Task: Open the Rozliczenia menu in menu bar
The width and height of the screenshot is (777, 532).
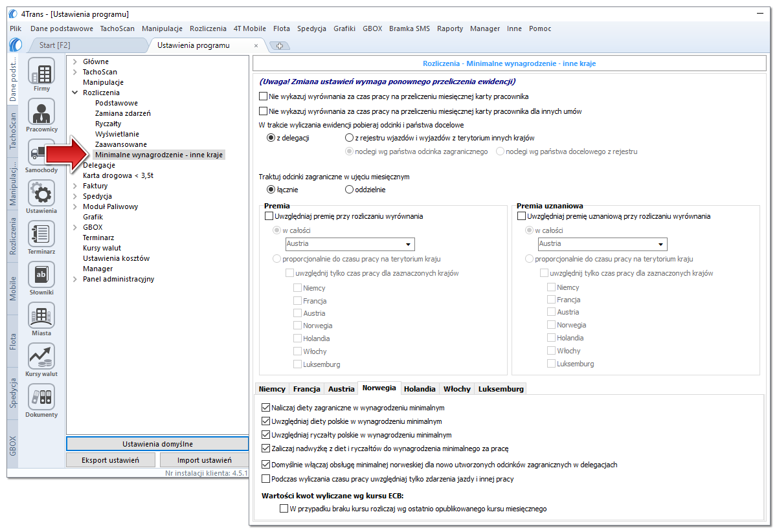Action: pos(208,28)
